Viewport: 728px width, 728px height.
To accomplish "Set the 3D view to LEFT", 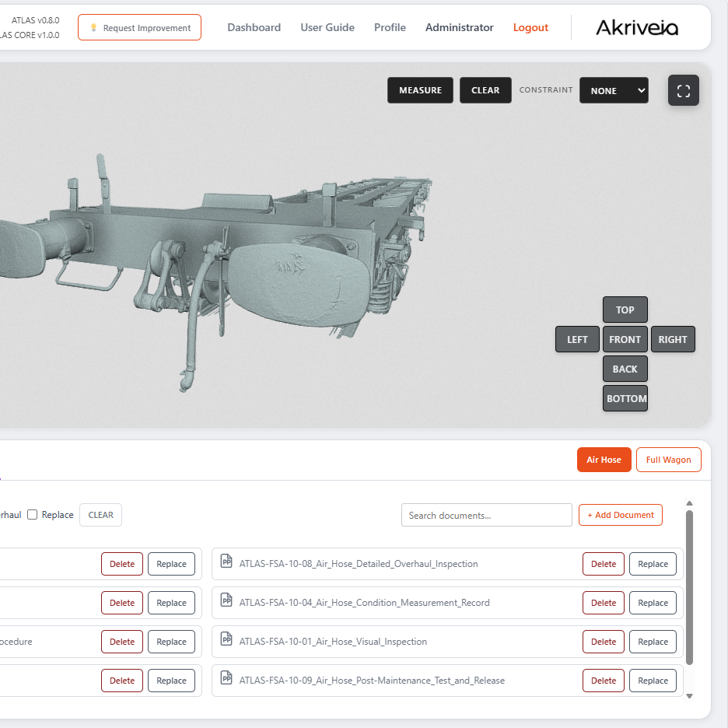I will click(577, 339).
